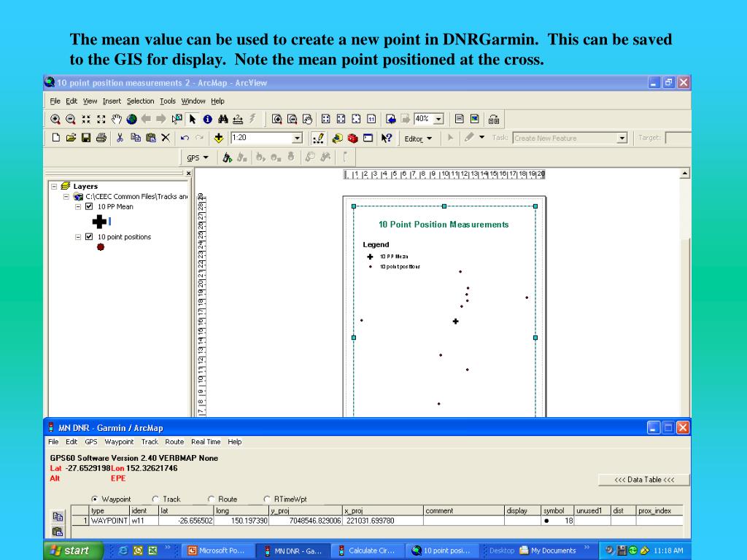Click the mean cross point on map
Viewport: 747px width, 560px height.
[455, 322]
